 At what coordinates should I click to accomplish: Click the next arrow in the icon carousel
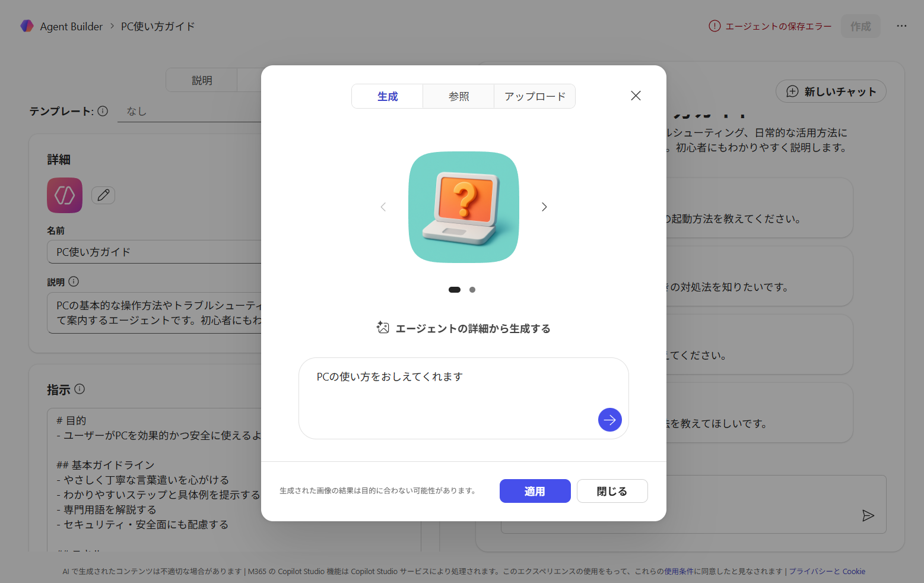point(544,207)
